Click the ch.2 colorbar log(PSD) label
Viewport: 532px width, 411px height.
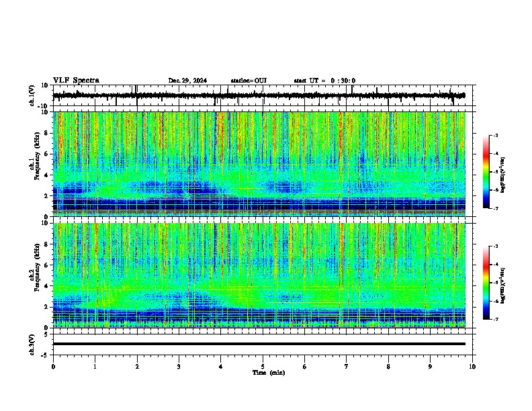503,285
